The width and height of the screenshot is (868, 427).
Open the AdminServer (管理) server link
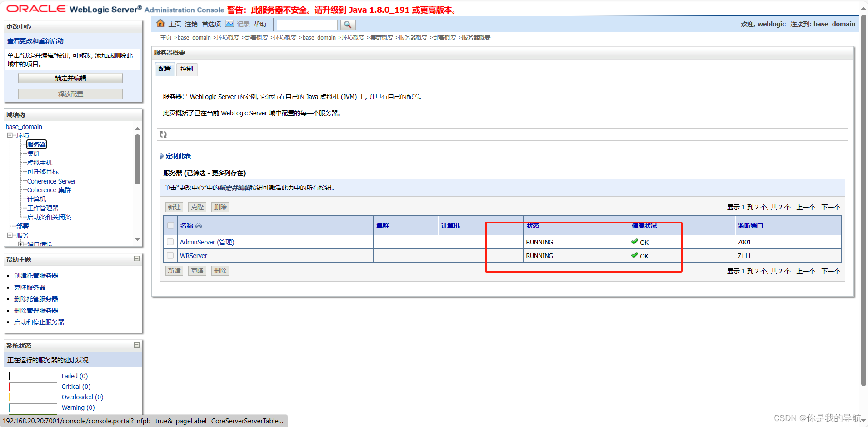[x=207, y=242]
